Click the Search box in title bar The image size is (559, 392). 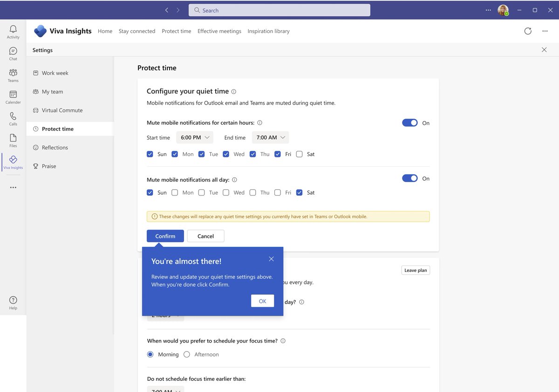click(279, 10)
